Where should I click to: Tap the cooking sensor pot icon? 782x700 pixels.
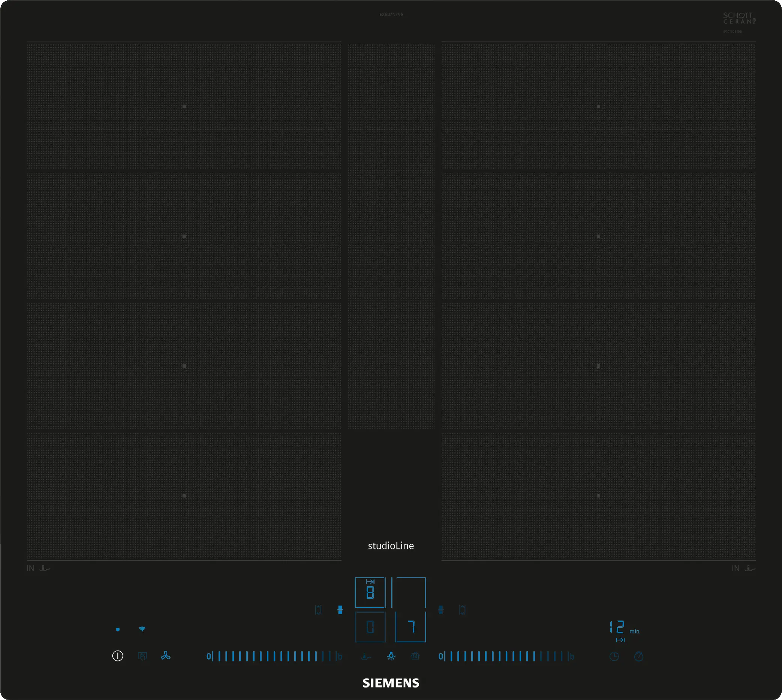pyautogui.click(x=415, y=656)
